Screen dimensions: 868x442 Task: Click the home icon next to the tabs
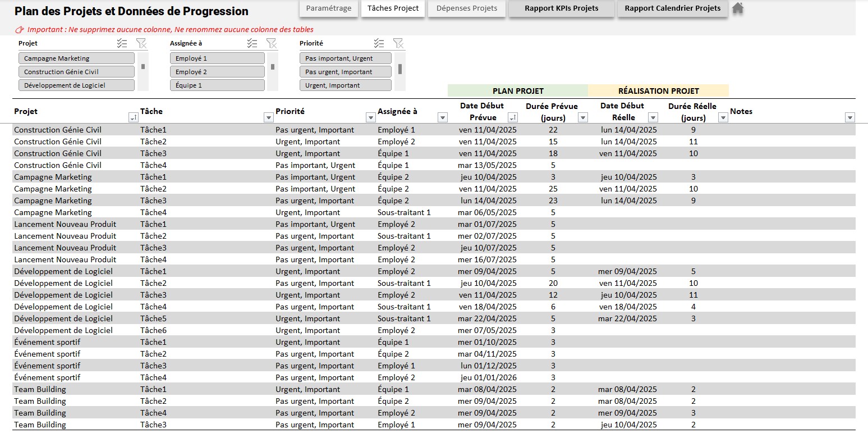point(738,8)
